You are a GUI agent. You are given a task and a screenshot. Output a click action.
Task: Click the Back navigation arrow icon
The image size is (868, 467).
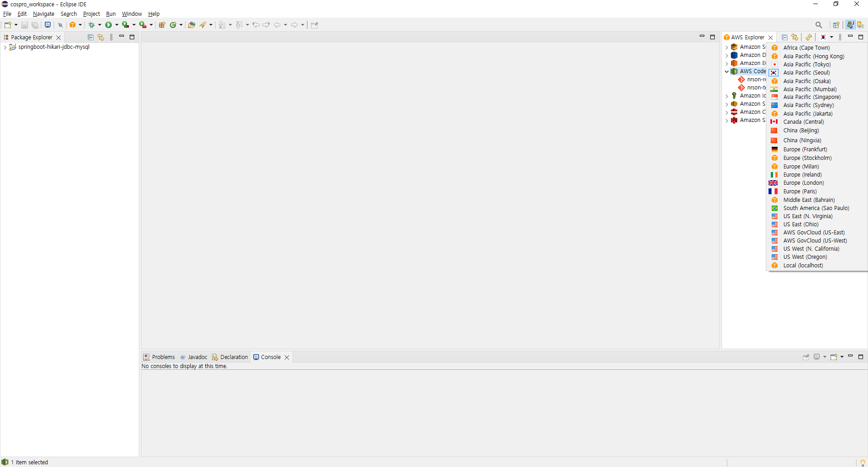pos(277,25)
